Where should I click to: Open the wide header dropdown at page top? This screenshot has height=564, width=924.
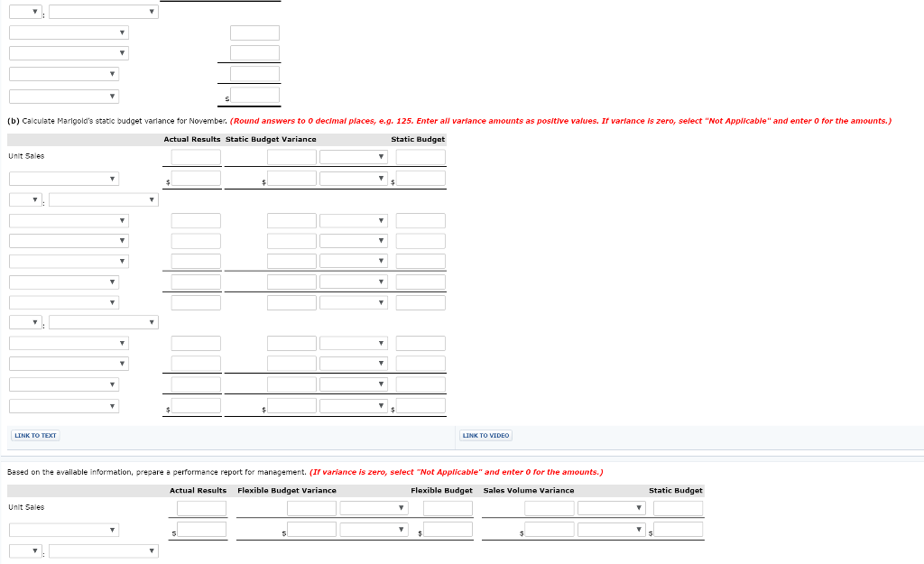tap(104, 12)
